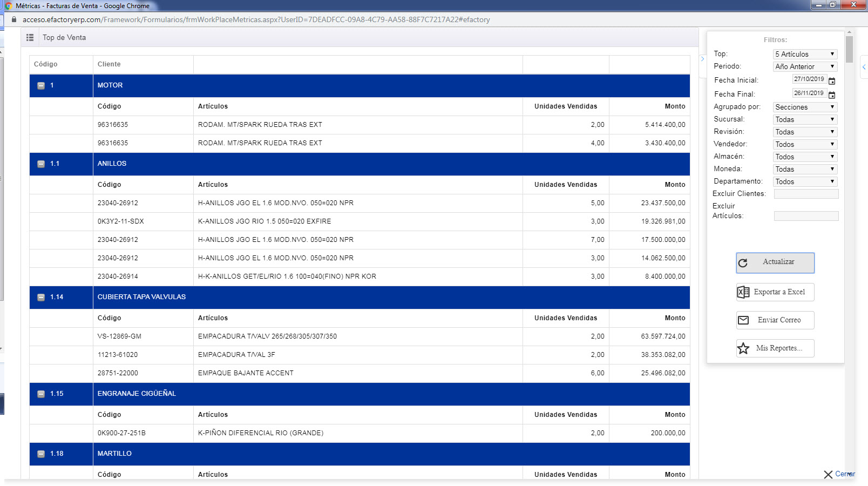Click the Enviar Correo button
The image size is (868, 486).
click(775, 320)
